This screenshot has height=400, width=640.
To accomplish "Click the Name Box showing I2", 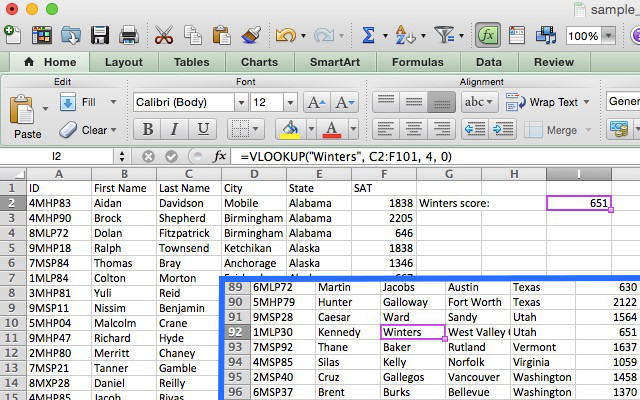I will [56, 156].
